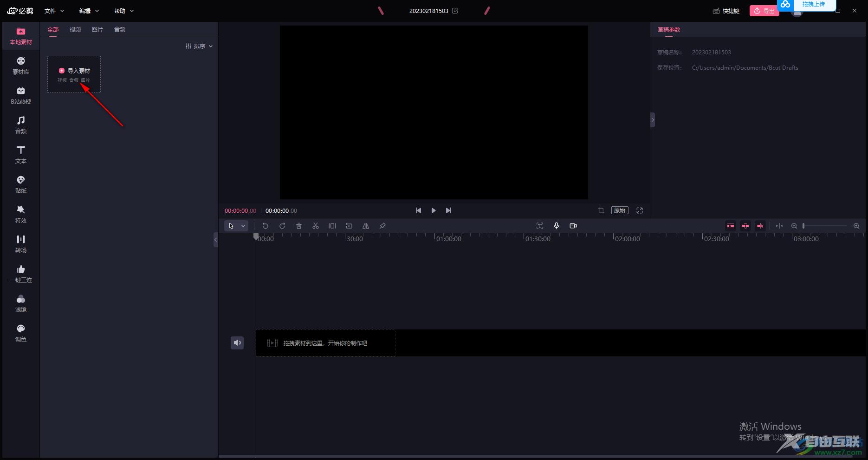Click the draft save path text
Screen dimensions: 868x460
(x=745, y=68)
